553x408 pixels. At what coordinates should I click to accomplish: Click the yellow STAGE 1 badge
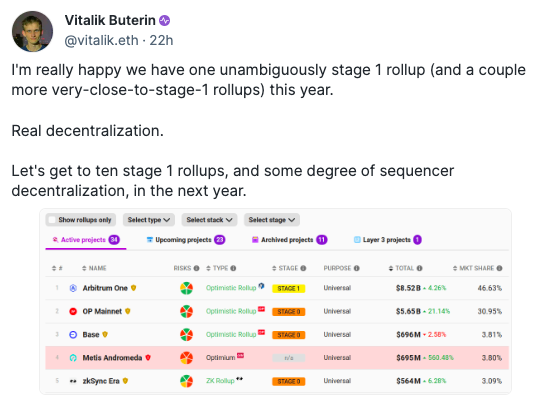[288, 288]
